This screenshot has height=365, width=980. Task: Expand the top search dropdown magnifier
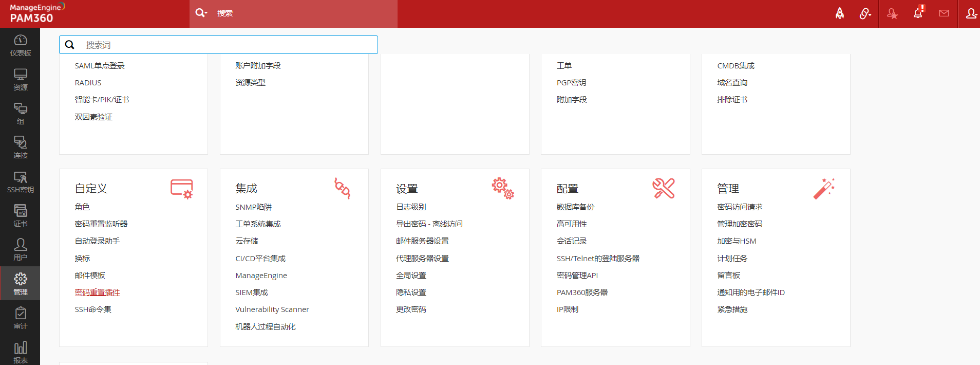click(201, 13)
